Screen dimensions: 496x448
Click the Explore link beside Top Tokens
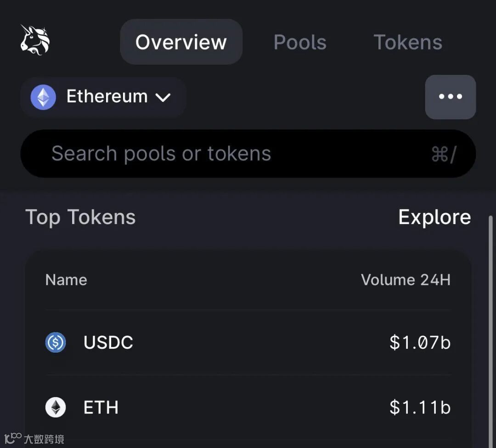[434, 217]
